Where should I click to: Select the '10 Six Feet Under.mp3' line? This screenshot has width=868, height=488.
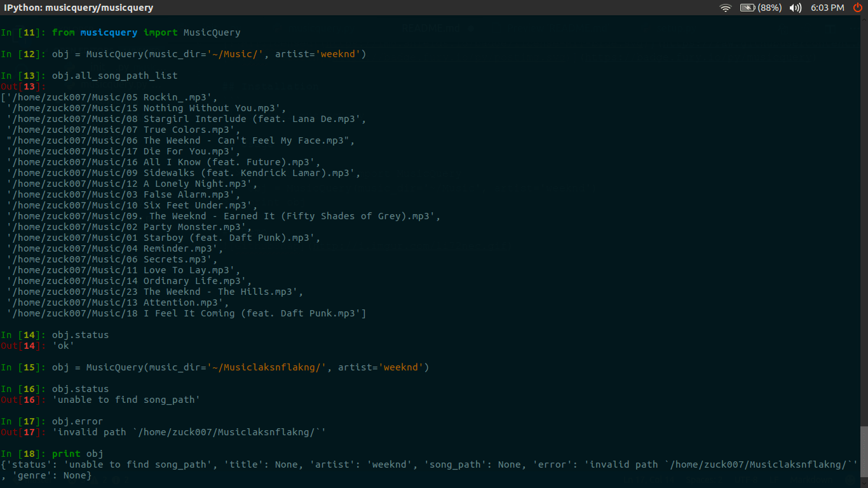(132, 205)
